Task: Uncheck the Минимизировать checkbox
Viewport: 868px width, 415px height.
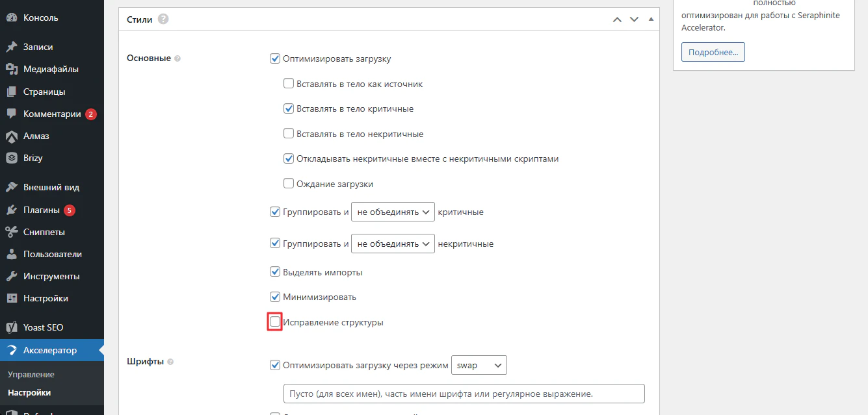Action: tap(275, 297)
